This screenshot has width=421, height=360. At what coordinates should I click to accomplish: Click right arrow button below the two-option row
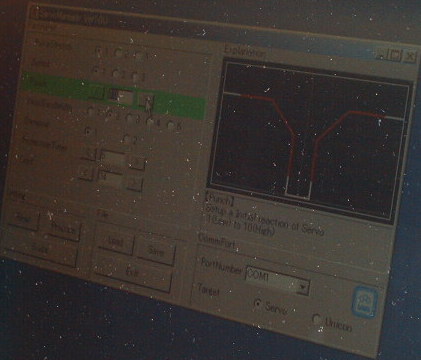click(137, 162)
